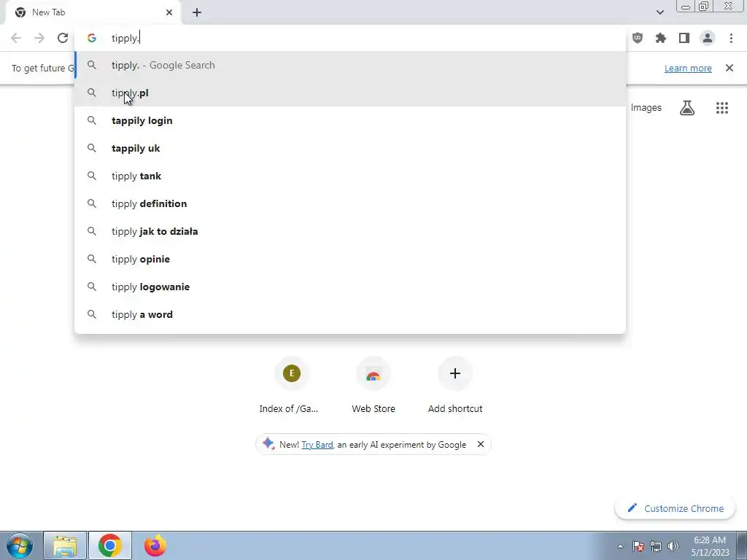Open the volume speaker tray icon
747x560 pixels.
673,546
